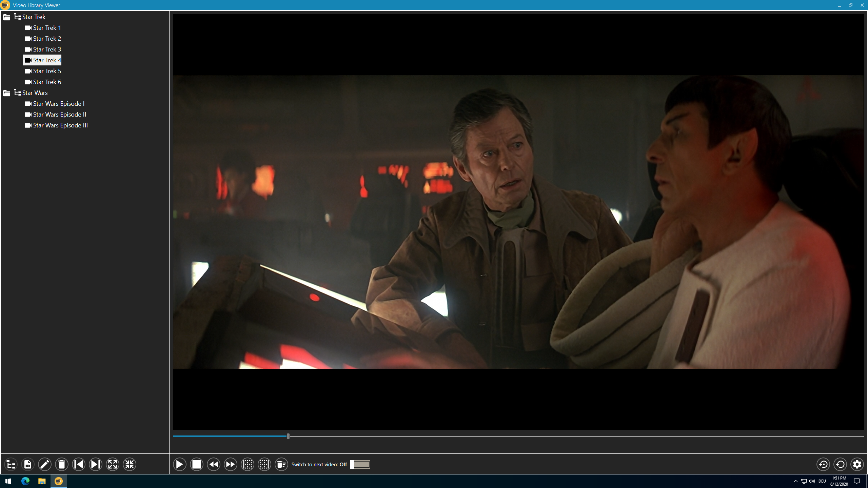
Task: Play the video
Action: point(180,464)
